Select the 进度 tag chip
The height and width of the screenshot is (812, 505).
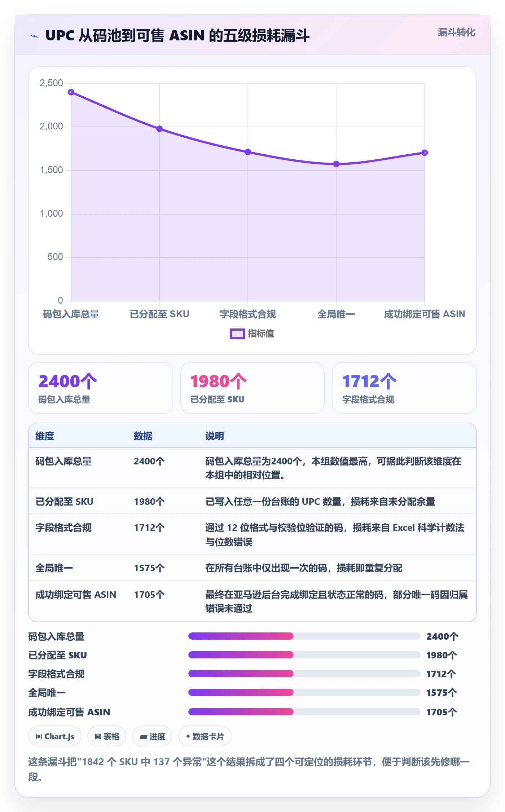(x=152, y=736)
